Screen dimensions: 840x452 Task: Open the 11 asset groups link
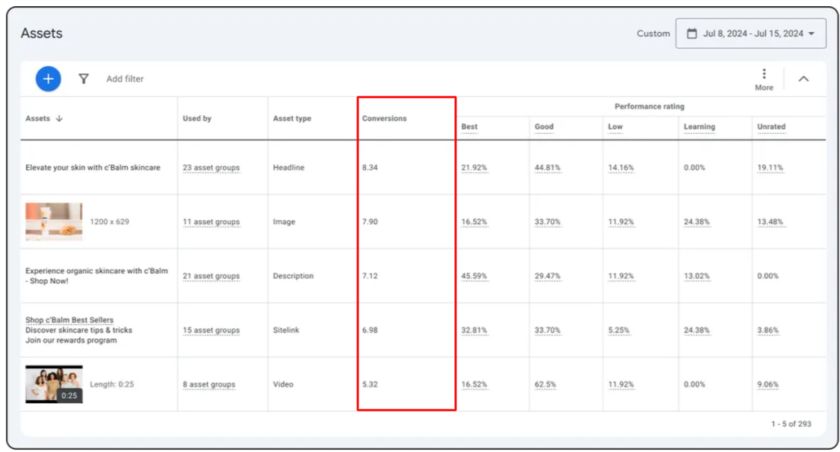coord(211,222)
